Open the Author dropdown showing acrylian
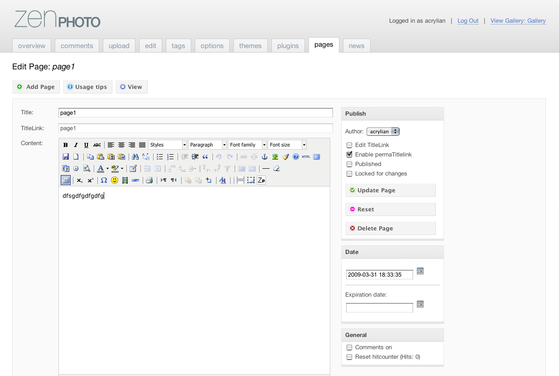 point(383,132)
